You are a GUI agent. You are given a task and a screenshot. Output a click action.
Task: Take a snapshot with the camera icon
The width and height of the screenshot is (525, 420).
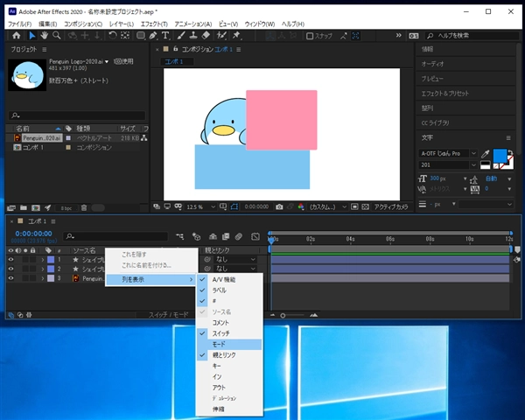[x=279, y=207]
